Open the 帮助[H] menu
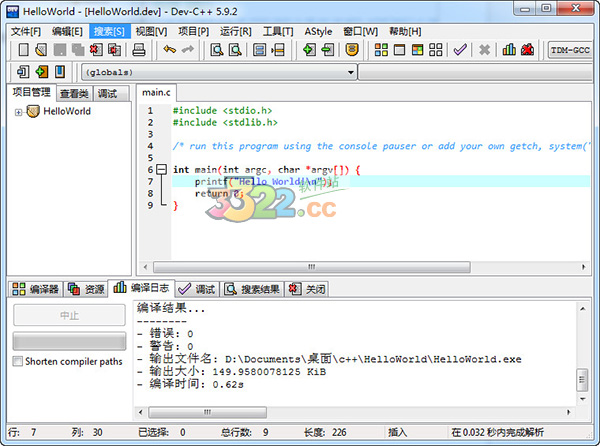600x446 pixels. coord(405,31)
